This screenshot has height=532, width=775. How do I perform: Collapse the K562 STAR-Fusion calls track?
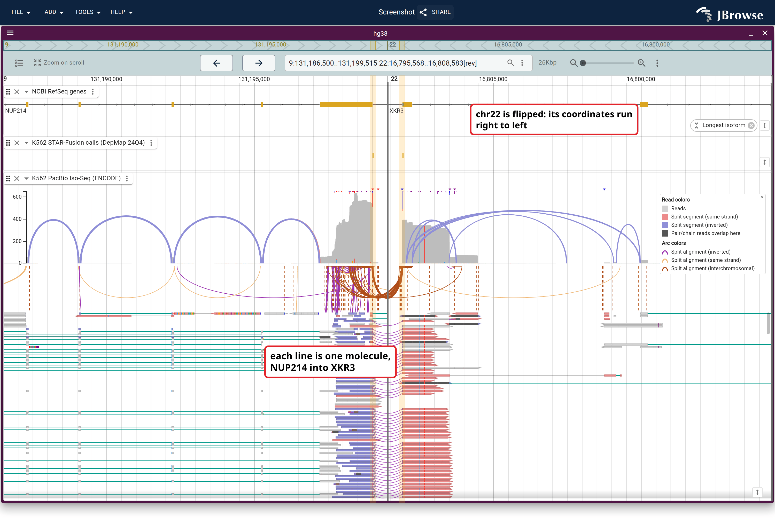26,143
